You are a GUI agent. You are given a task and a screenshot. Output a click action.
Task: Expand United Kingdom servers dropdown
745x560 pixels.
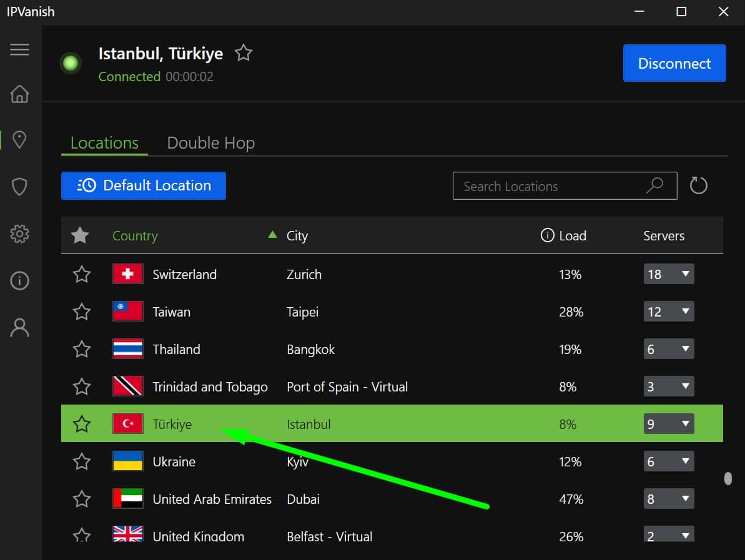point(669,534)
